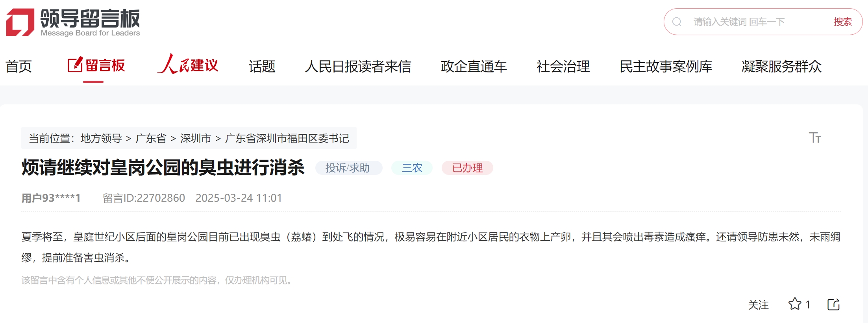Screen dimensions: 868x323
Task: Click the 留言板 pencil icon tab
Action: coord(96,65)
